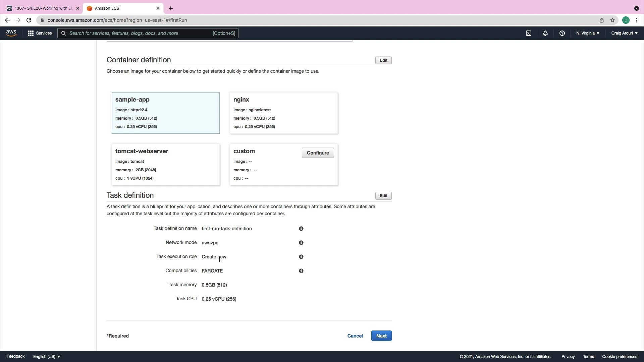644x362 pixels.
Task: Select the tomcat-webserver container card
Action: coord(166,165)
